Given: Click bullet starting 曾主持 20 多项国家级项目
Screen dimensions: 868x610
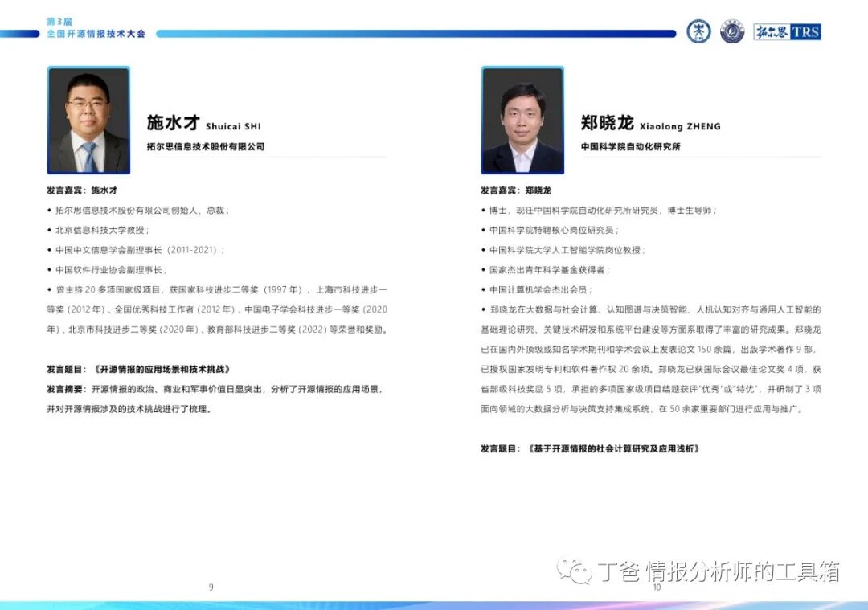Looking at the screenshot, I should pyautogui.click(x=217, y=309).
